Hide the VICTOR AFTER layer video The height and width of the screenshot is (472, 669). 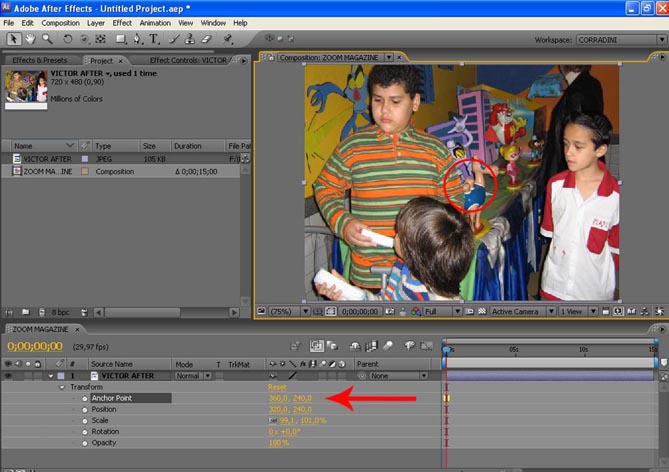pos(9,376)
